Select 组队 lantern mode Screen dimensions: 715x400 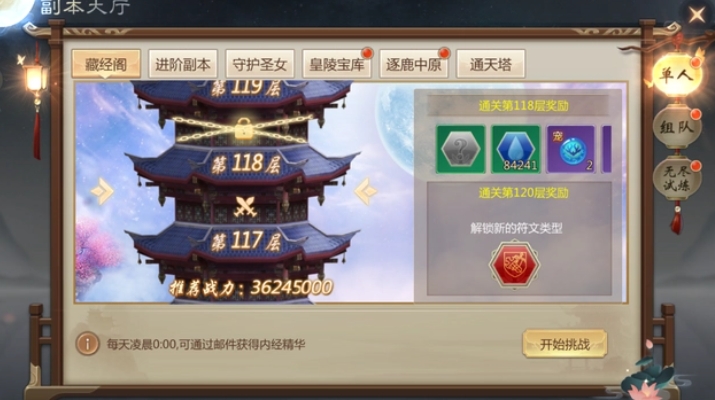[677, 127]
